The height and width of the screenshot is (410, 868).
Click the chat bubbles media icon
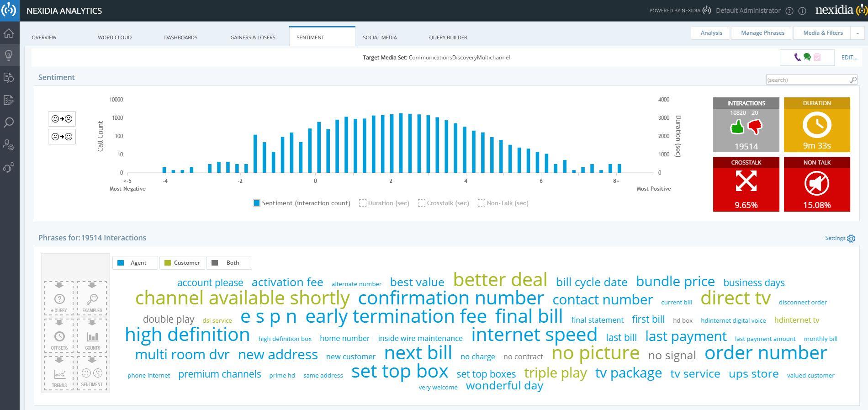point(807,57)
